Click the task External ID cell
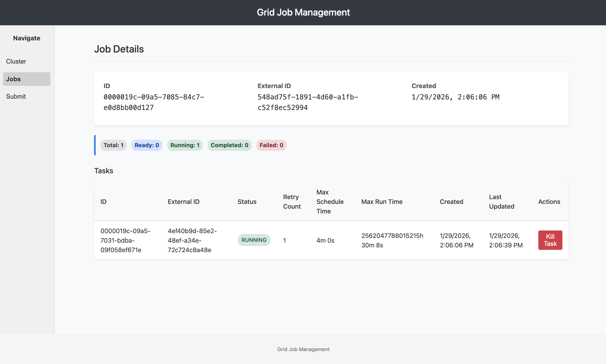606x364 pixels. coord(192,240)
